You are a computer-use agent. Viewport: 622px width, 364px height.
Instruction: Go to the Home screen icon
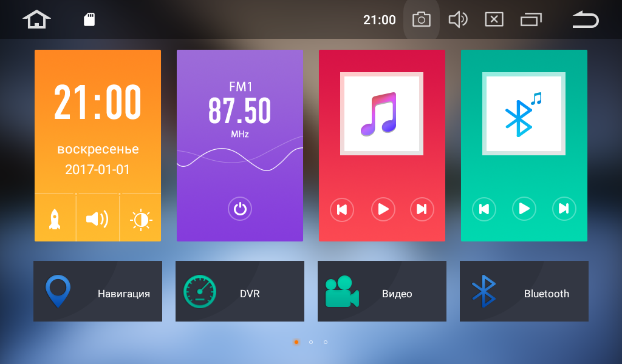coord(36,19)
